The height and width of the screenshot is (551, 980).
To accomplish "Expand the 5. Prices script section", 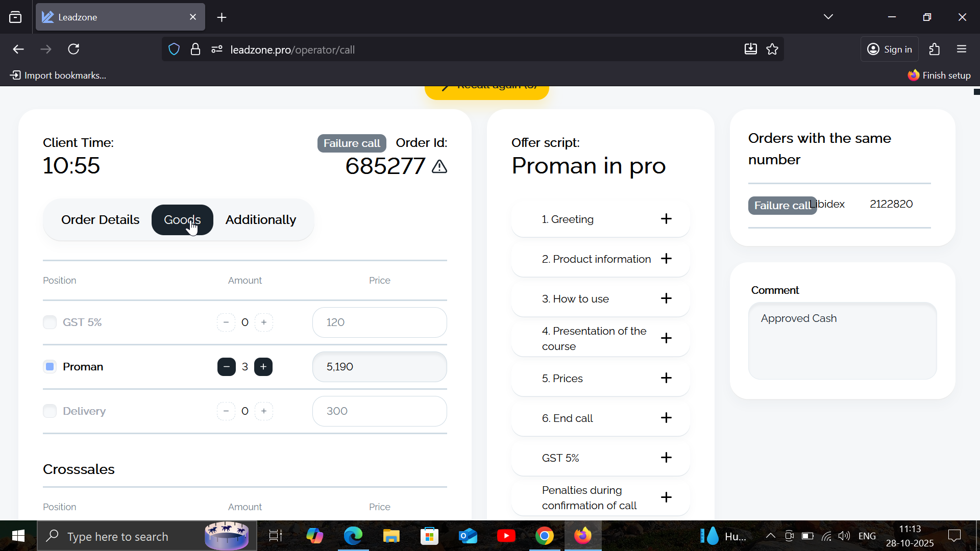I will [666, 378].
